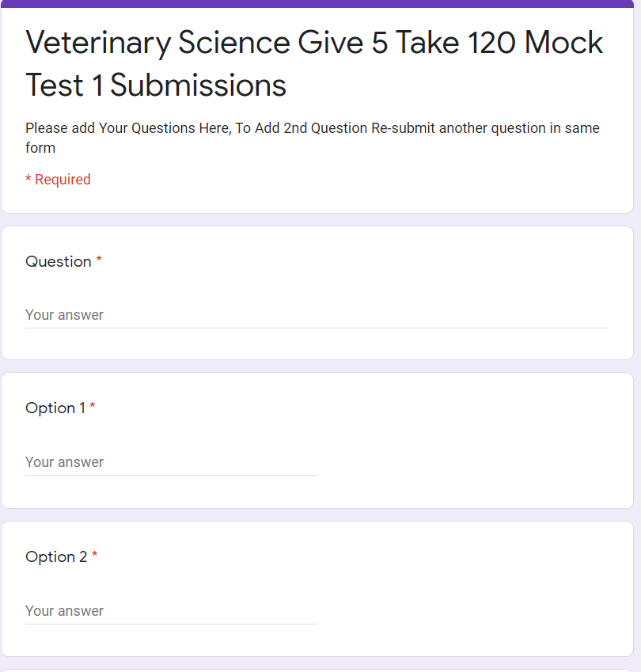
Task: Click the red asterisk beside Option 1
Action: (93, 408)
